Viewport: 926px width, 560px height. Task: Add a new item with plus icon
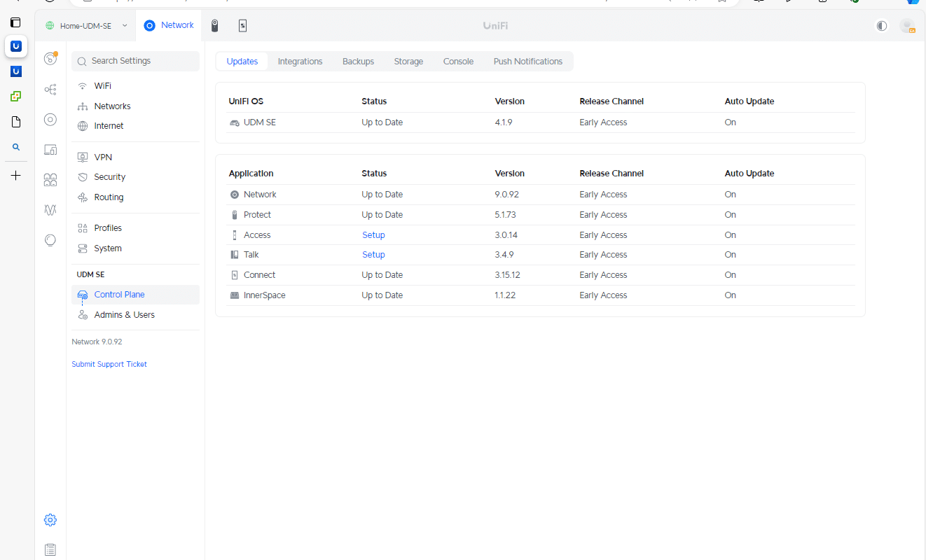click(x=15, y=175)
